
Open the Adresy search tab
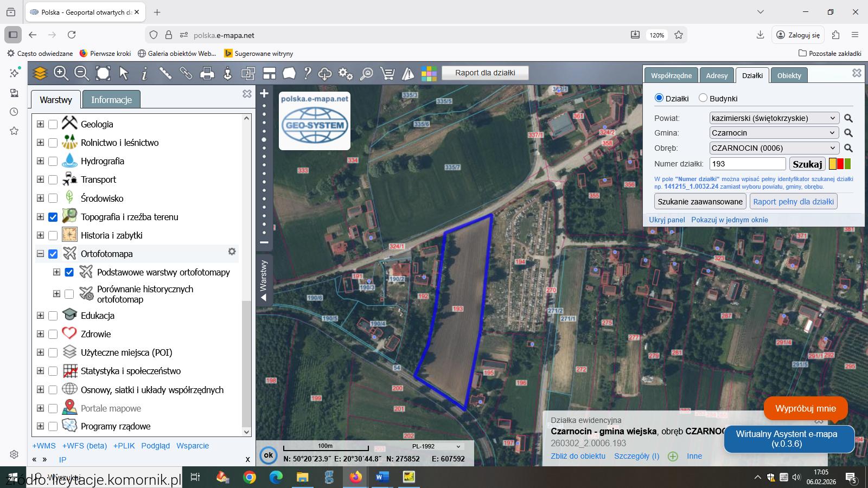[717, 75]
